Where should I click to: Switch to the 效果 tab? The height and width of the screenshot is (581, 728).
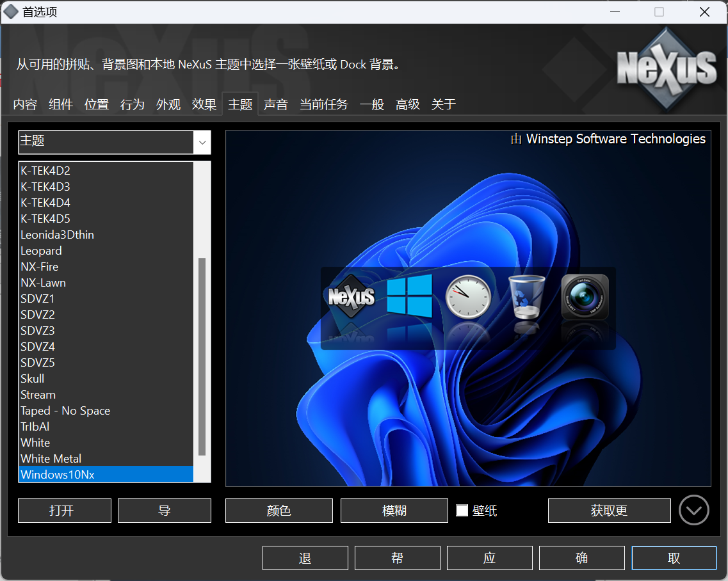(204, 104)
